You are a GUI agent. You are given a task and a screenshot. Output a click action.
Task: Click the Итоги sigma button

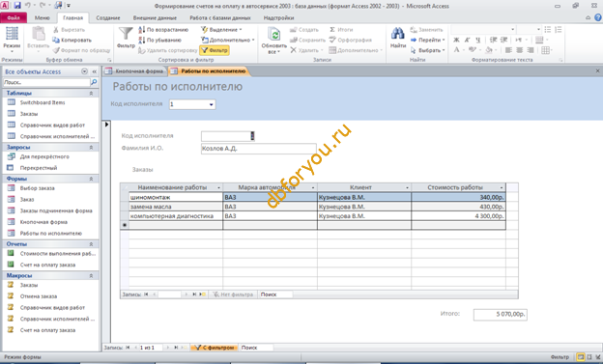(x=341, y=30)
